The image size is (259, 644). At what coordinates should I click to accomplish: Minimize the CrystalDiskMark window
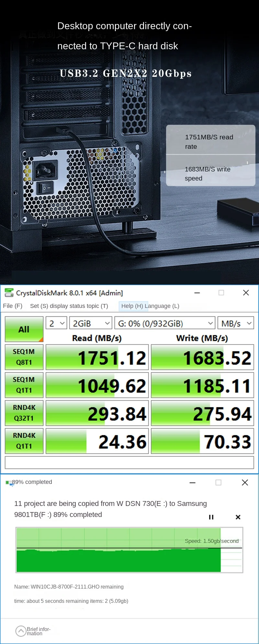point(197,293)
